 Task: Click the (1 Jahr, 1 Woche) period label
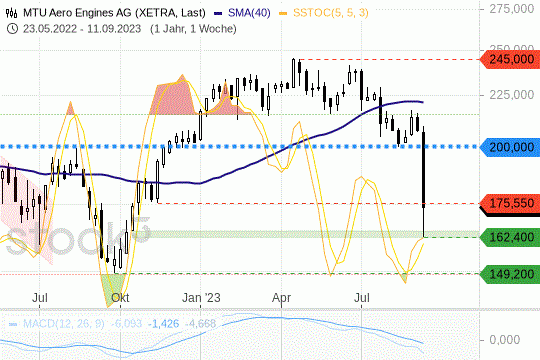tap(193, 29)
